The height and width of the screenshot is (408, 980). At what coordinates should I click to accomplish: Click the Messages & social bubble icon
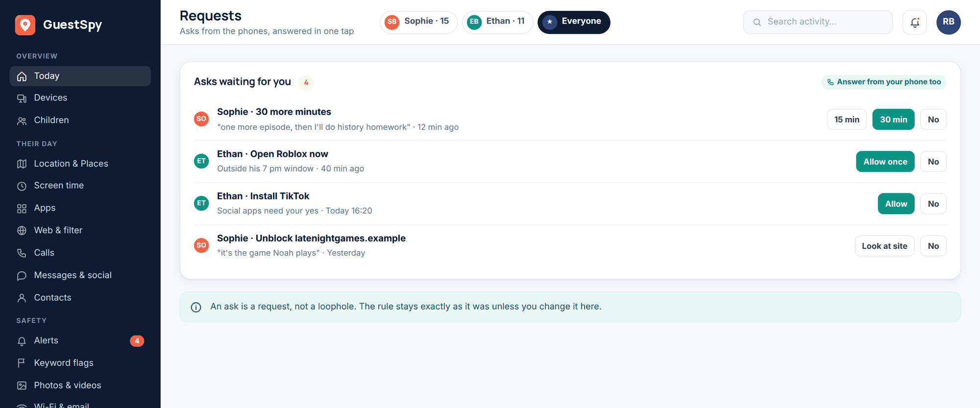point(22,276)
